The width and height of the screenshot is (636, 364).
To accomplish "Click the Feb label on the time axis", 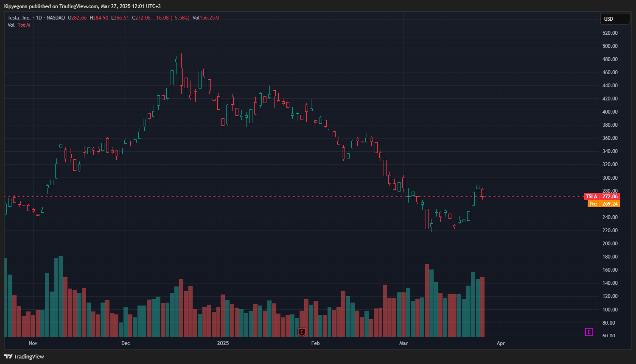I will [x=315, y=343].
